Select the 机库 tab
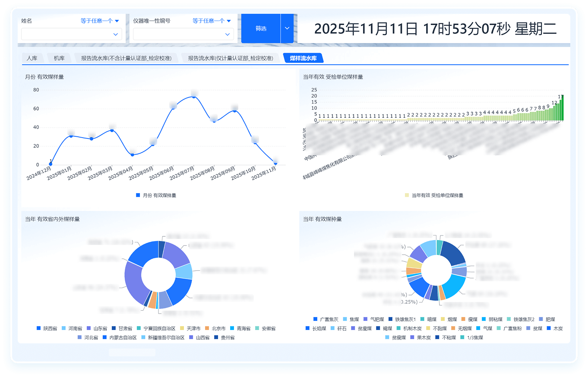588x377 pixels. click(59, 58)
